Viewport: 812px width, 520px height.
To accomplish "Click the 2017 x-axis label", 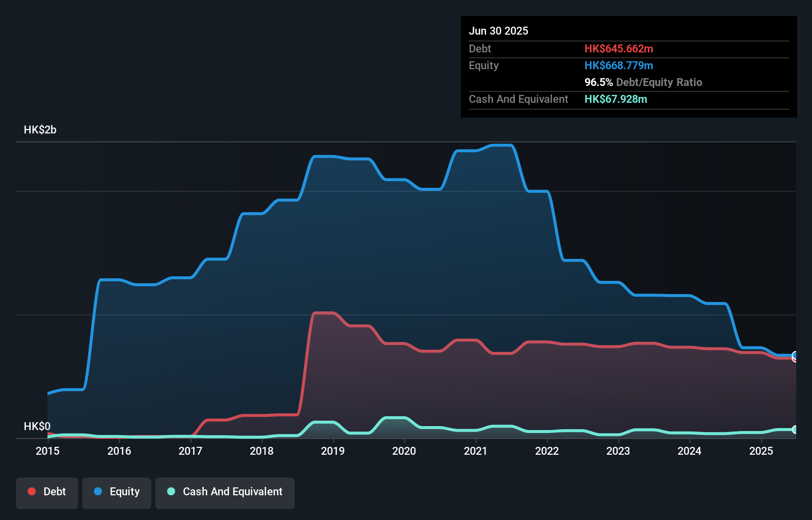I will [190, 451].
